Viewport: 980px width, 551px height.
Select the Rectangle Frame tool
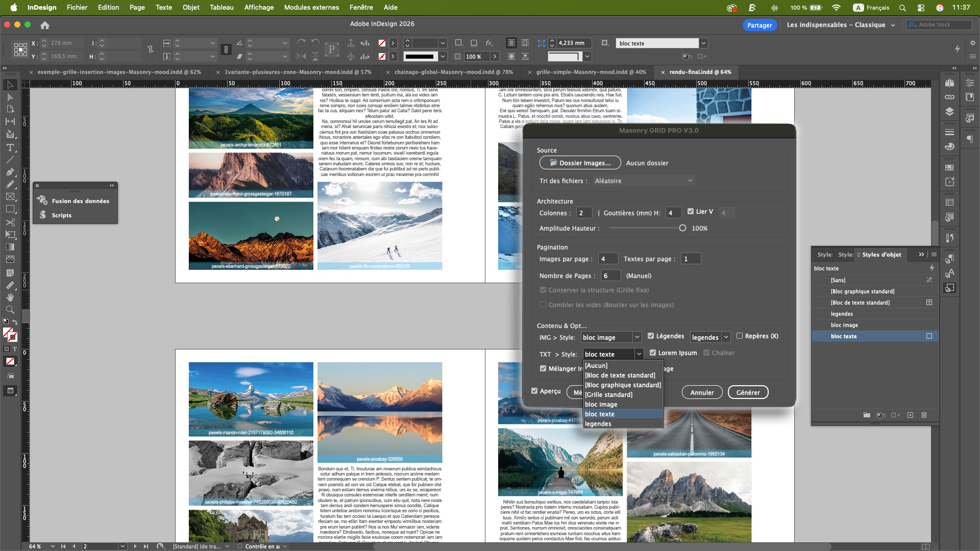(x=10, y=197)
